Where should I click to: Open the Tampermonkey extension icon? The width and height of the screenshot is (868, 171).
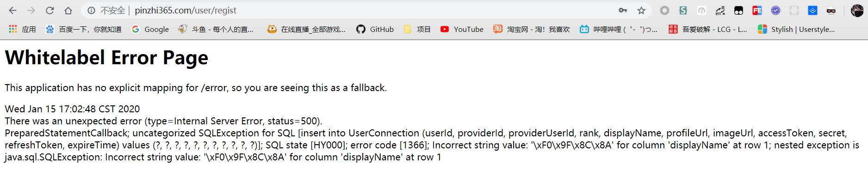739,10
